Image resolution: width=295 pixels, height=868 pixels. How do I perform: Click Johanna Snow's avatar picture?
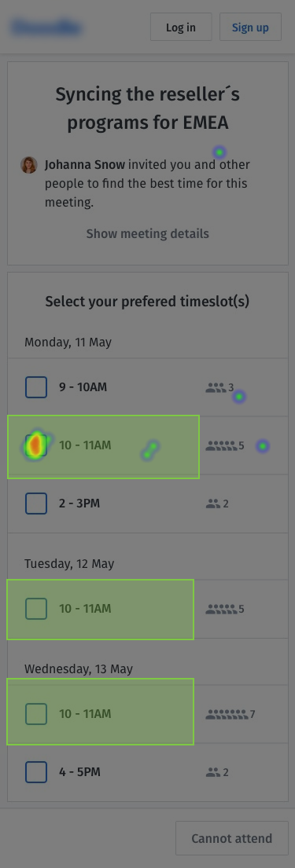click(29, 165)
